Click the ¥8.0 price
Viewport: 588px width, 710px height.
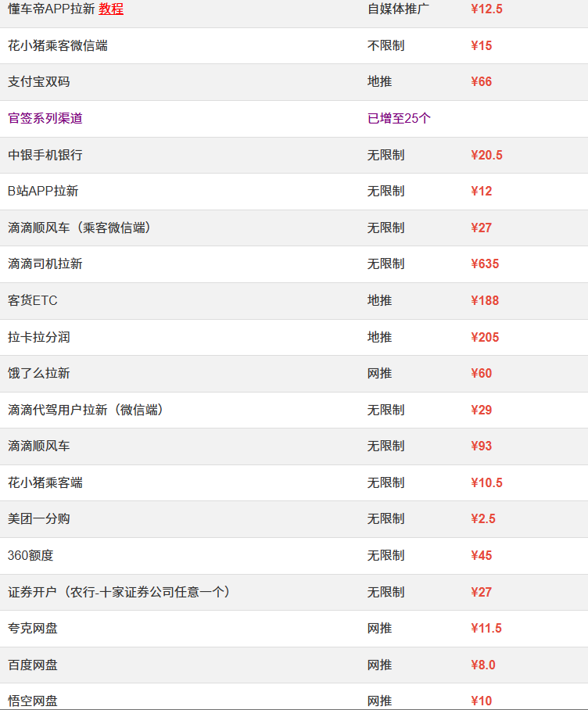click(483, 665)
